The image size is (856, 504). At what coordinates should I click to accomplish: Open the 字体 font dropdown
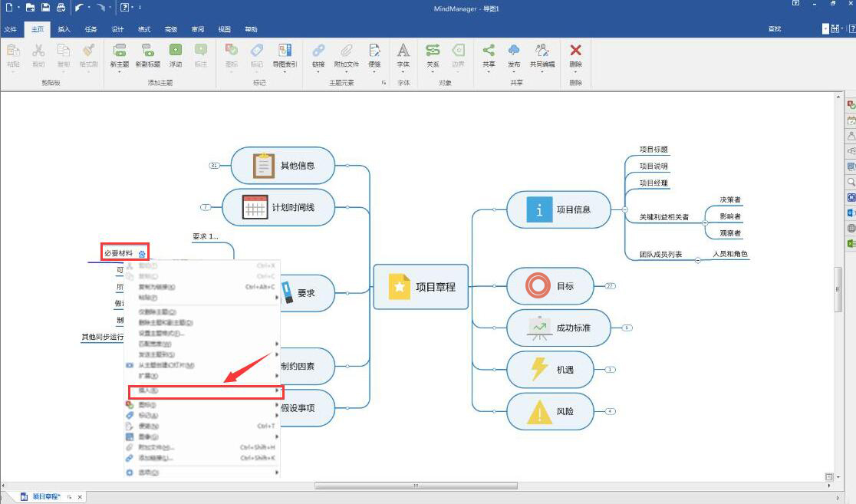(x=403, y=73)
